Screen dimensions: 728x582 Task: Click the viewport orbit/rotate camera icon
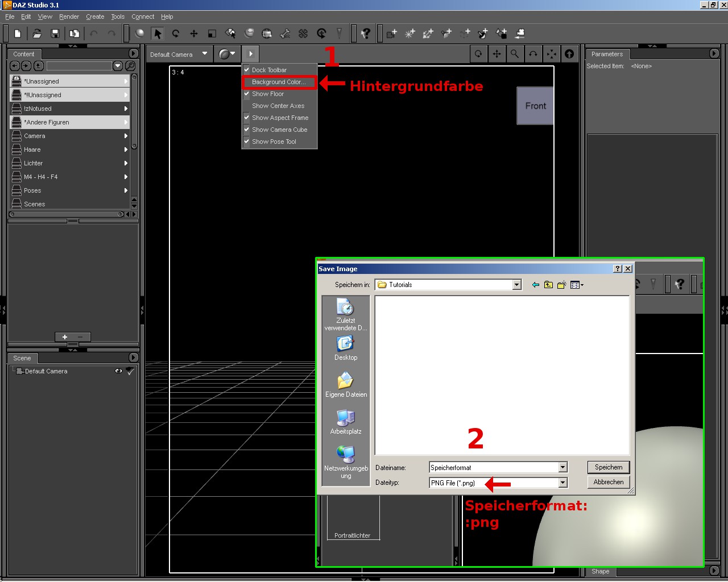click(478, 54)
